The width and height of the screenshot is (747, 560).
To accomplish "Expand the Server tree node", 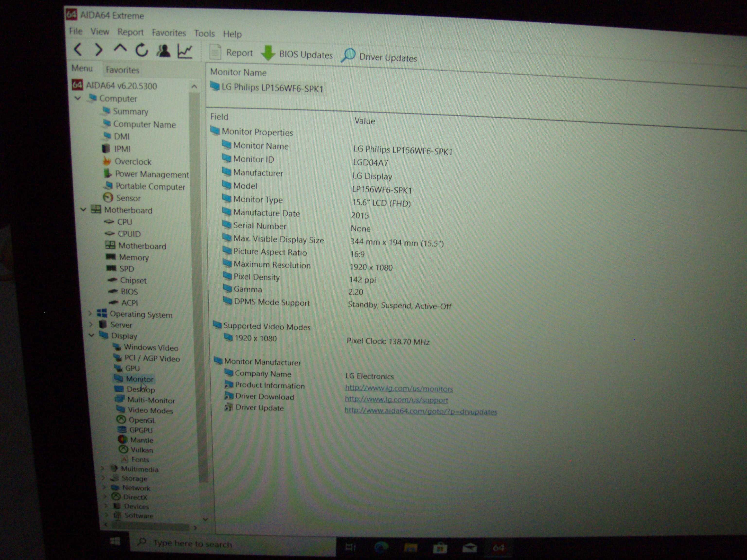I will coord(91,324).
